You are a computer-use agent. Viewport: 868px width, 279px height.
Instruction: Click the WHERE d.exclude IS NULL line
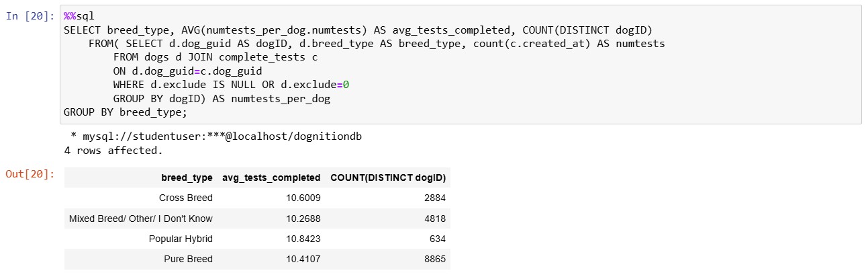pyautogui.click(x=231, y=85)
